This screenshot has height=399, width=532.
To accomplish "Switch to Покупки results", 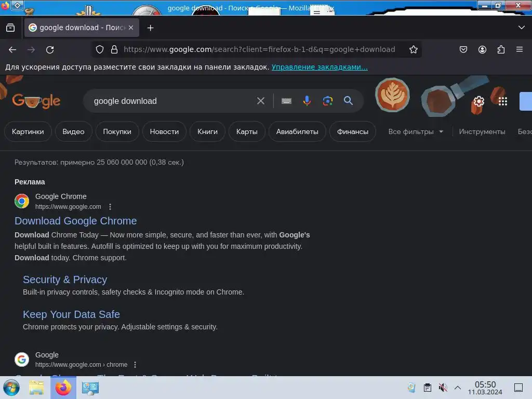I will pyautogui.click(x=117, y=131).
